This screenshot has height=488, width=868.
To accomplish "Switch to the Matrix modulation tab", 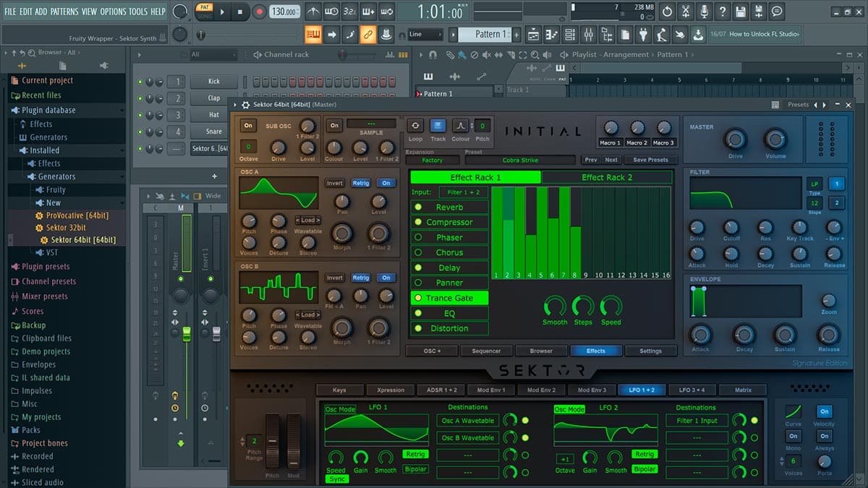I will point(743,390).
